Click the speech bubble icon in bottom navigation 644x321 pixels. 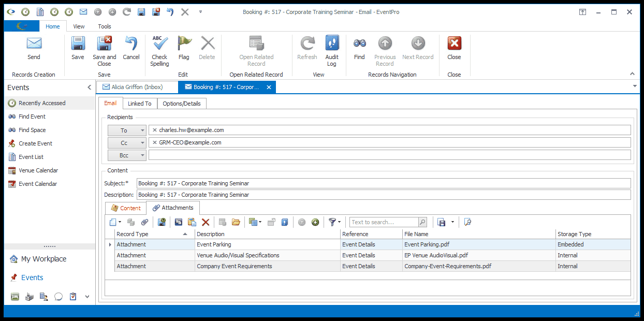[58, 297]
